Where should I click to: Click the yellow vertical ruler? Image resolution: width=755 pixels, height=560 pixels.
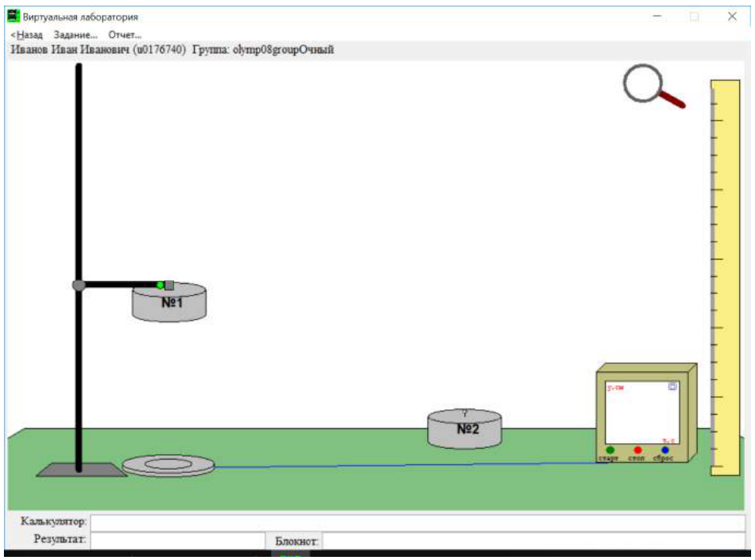(725, 278)
